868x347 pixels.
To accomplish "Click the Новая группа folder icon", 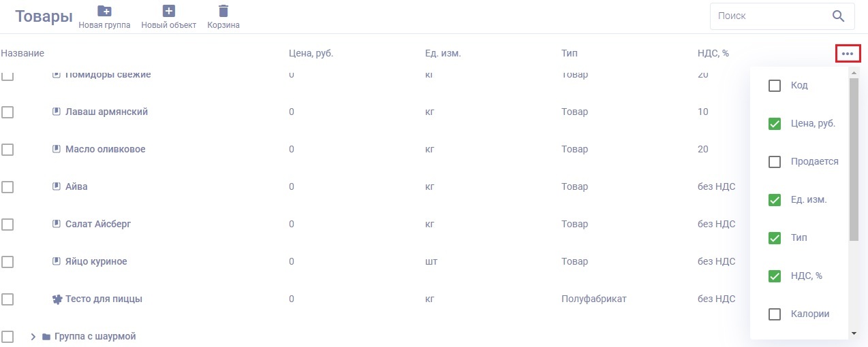I will pos(104,11).
